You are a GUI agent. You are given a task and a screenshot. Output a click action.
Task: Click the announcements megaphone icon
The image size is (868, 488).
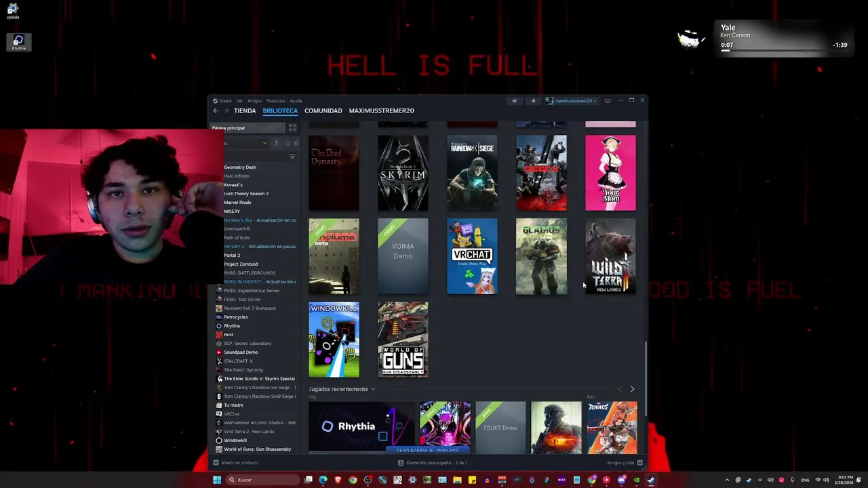[514, 101]
